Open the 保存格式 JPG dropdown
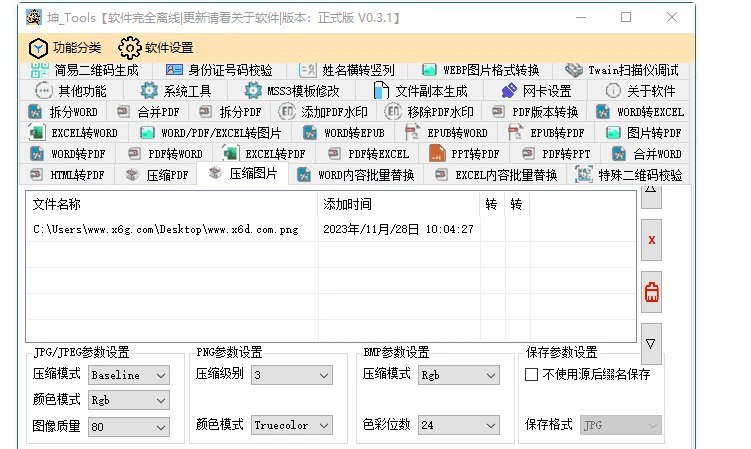Image resolution: width=751 pixels, height=449 pixels. tap(621, 426)
